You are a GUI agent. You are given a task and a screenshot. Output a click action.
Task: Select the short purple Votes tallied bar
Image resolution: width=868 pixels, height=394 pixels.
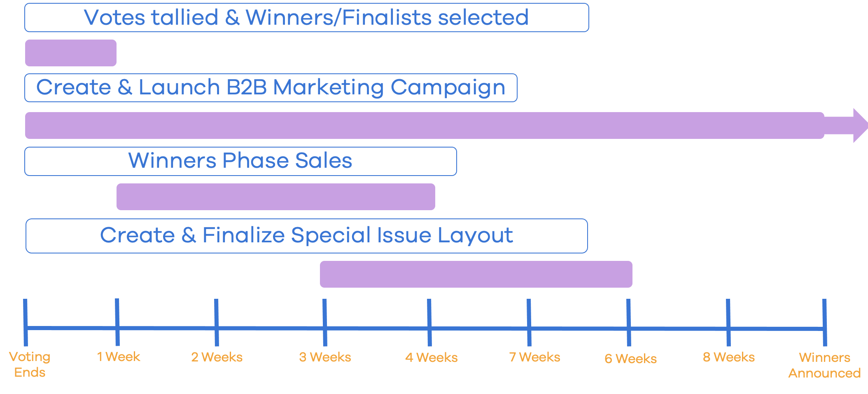(x=71, y=53)
